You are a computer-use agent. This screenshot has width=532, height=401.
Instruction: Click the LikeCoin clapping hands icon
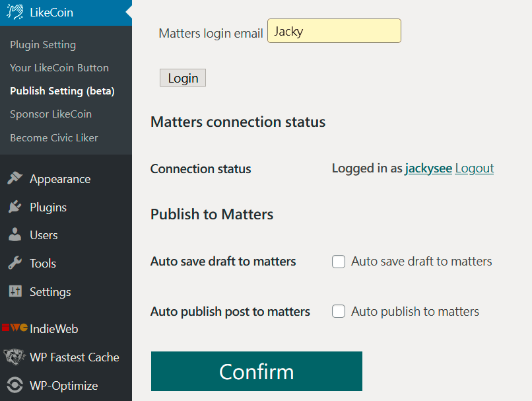pos(15,12)
